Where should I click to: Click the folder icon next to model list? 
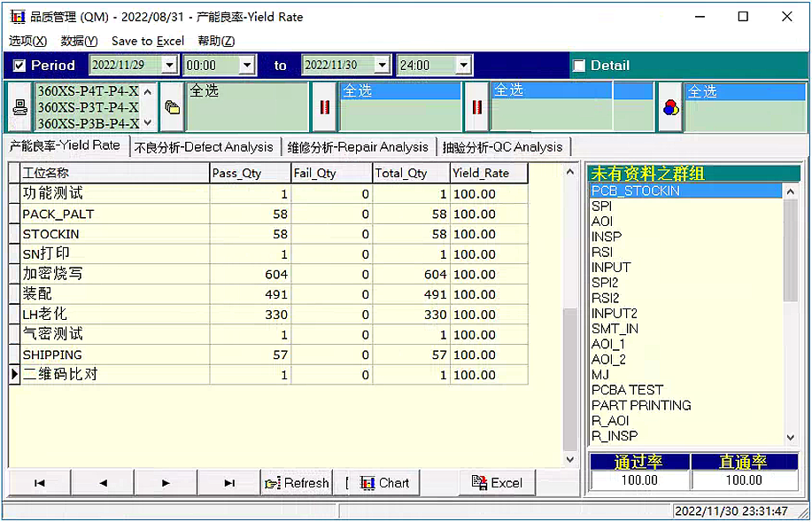coord(173,107)
